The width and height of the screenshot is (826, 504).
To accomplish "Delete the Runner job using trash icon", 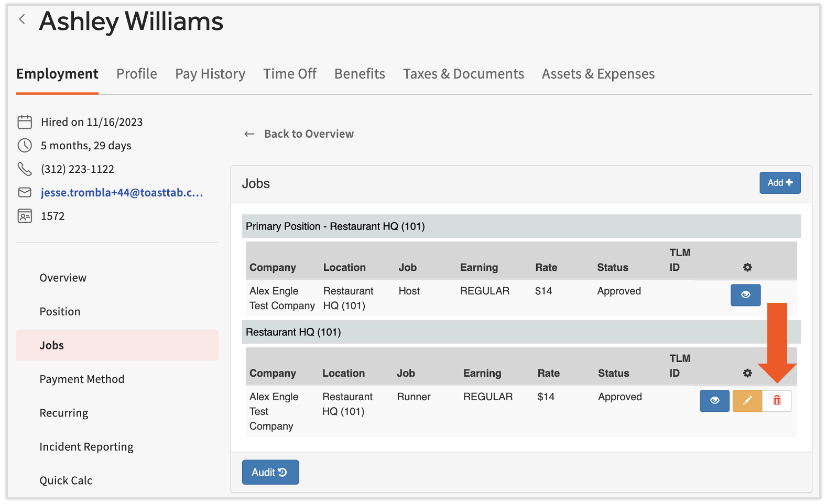I will point(777,401).
